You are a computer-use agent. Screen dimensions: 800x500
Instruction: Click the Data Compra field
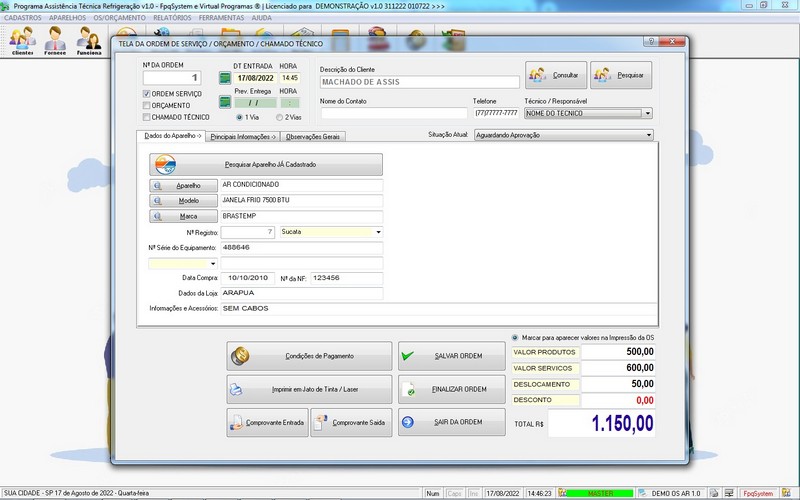pos(247,278)
